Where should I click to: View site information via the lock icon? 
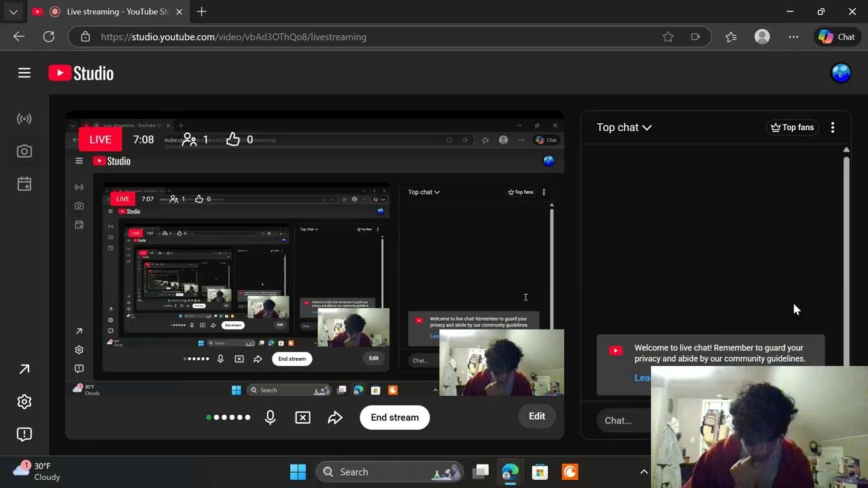pos(85,37)
